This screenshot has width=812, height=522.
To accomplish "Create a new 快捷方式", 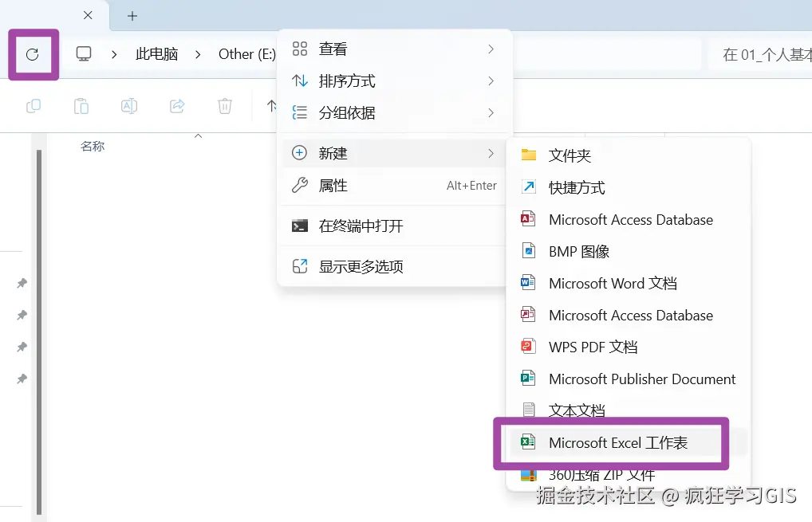I will tap(629, 187).
